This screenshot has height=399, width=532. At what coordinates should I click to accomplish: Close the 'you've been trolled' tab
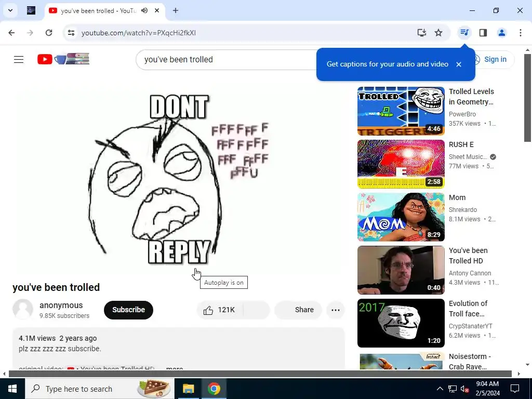click(157, 10)
